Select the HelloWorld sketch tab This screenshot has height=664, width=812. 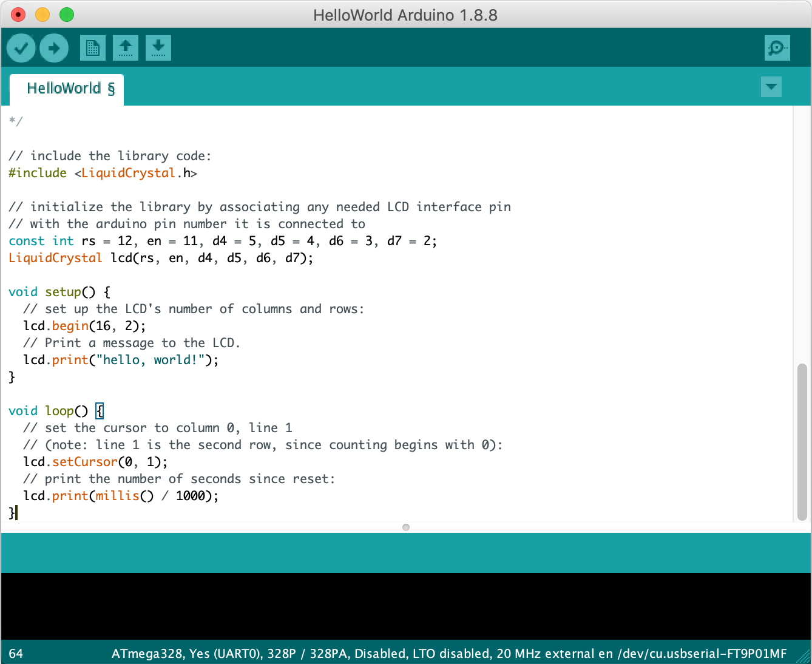pyautogui.click(x=67, y=89)
